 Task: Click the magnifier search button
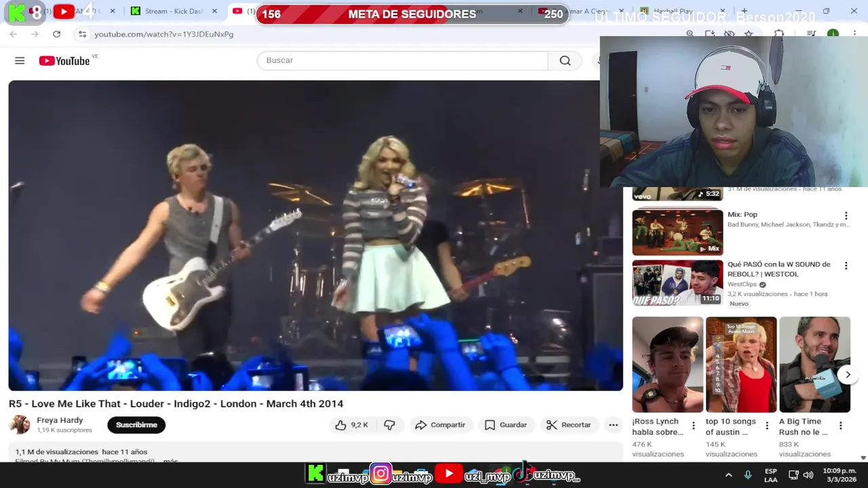565,60
